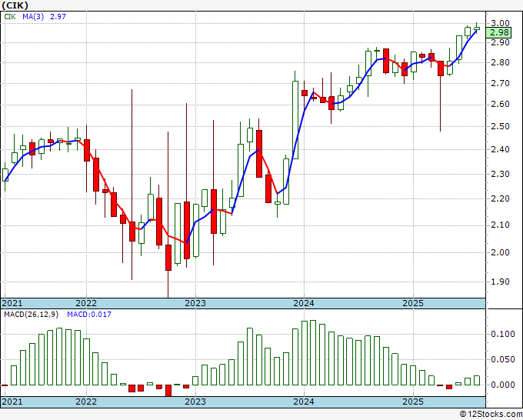Click the 0.050 MACD axis label
This screenshot has width=523, height=420.
[503, 359]
